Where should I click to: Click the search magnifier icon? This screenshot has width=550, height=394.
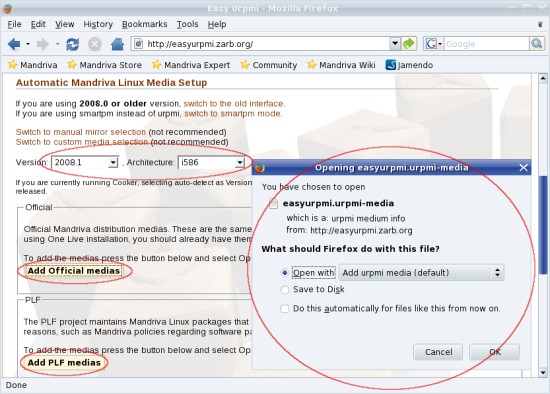pos(537,44)
